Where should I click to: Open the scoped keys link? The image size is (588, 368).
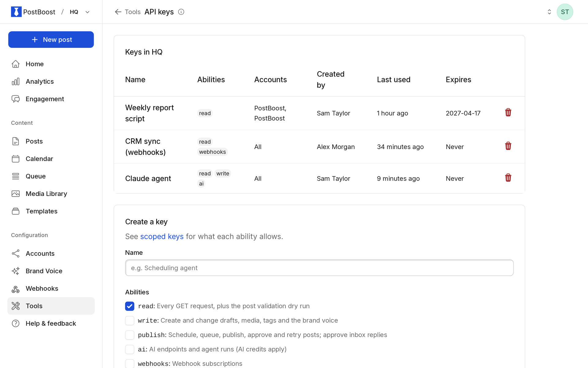tap(162, 236)
